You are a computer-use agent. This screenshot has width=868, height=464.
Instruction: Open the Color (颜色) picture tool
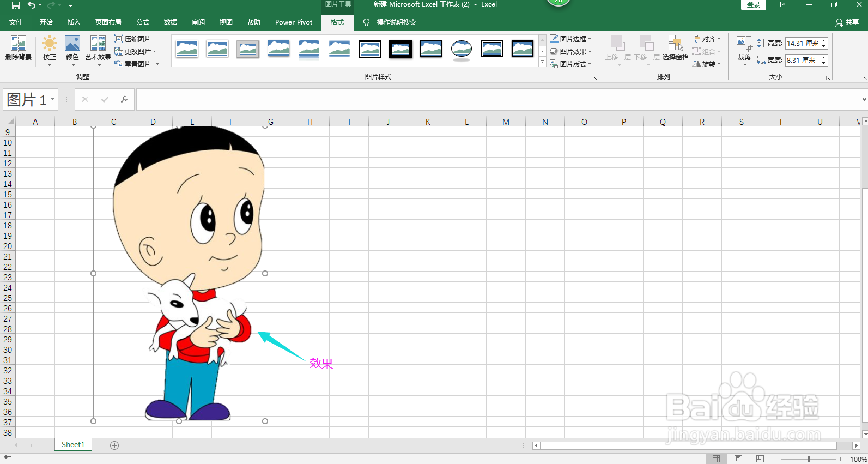[72, 51]
